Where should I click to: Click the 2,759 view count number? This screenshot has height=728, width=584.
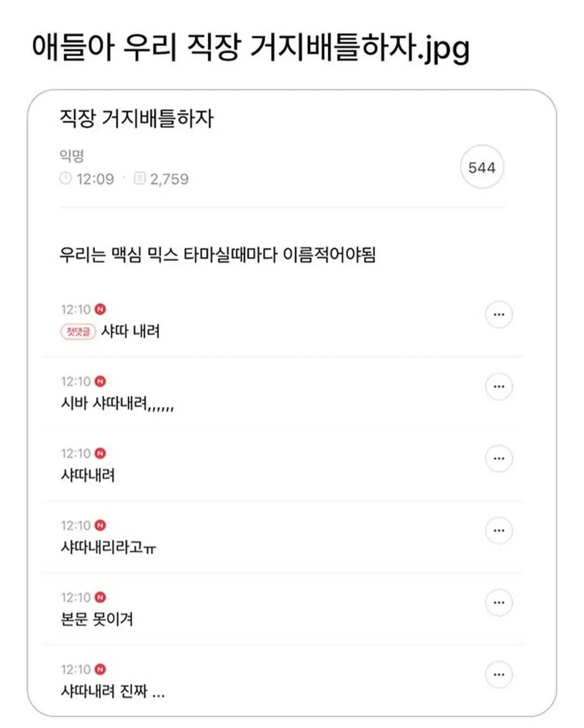click(x=169, y=179)
